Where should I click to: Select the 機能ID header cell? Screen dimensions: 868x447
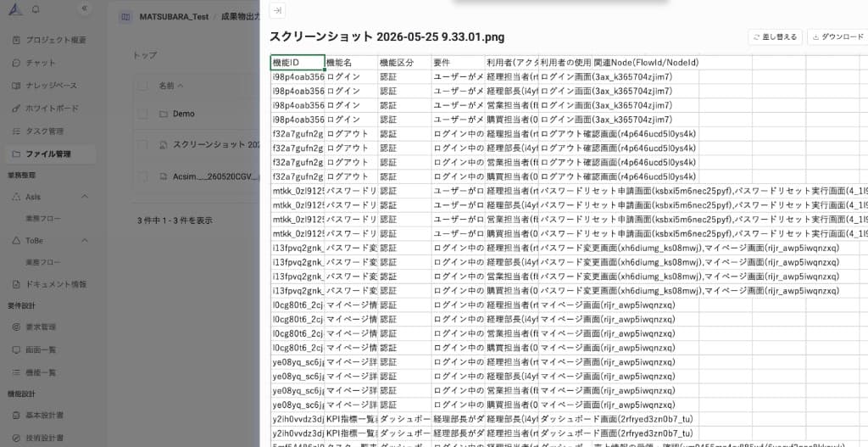pos(298,63)
